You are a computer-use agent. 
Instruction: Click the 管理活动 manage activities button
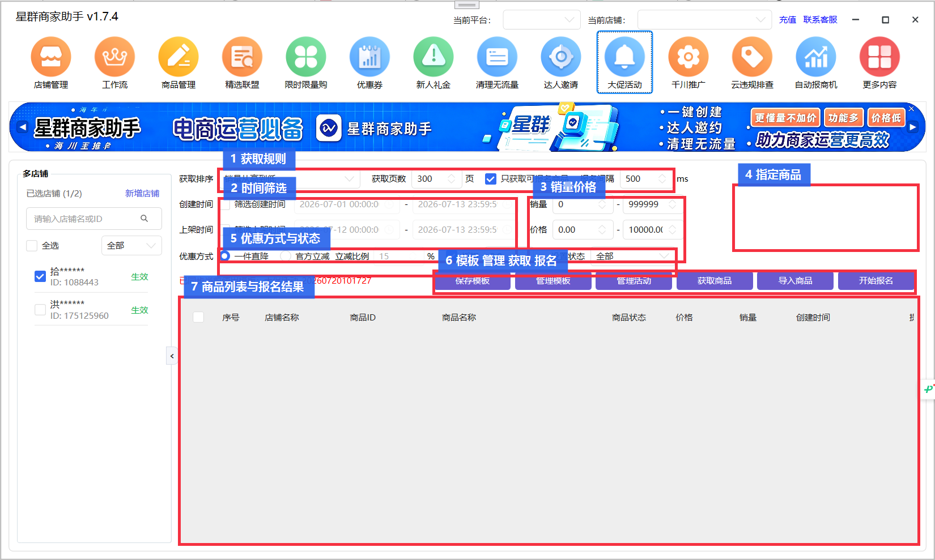634,281
